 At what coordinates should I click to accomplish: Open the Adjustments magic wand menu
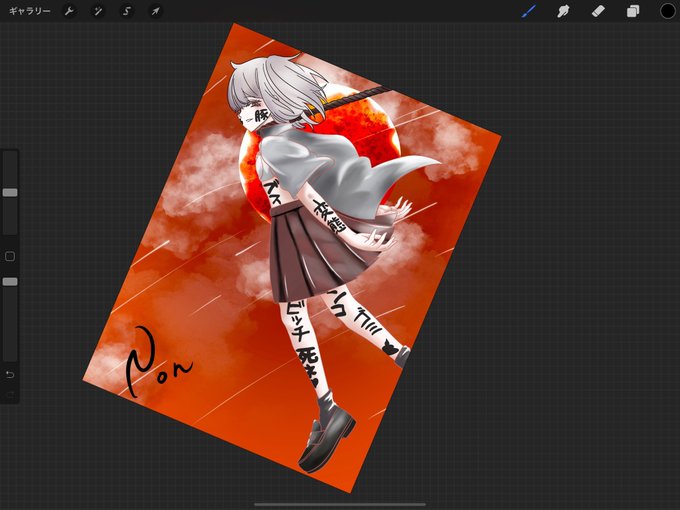coord(98,11)
